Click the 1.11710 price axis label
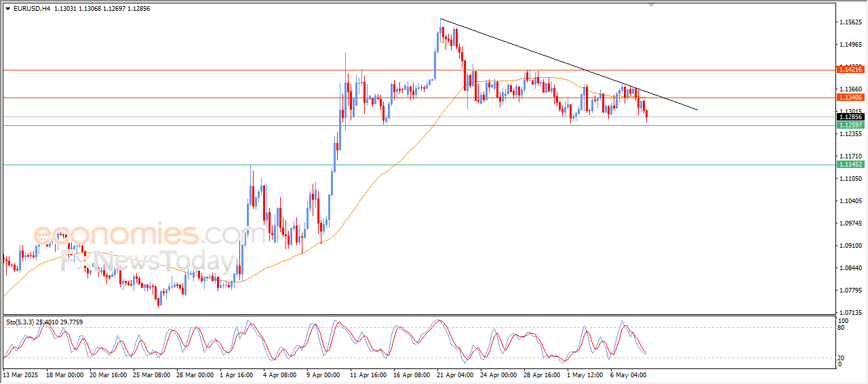 pos(850,156)
